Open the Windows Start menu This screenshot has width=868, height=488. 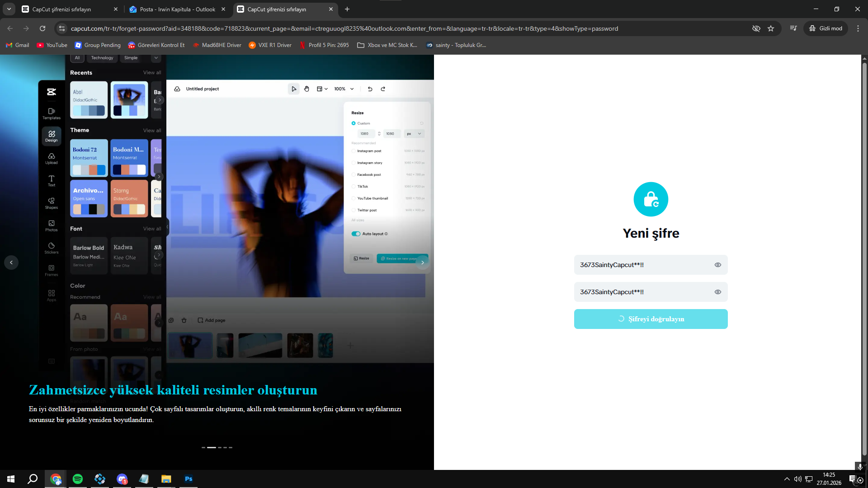coord(11,479)
